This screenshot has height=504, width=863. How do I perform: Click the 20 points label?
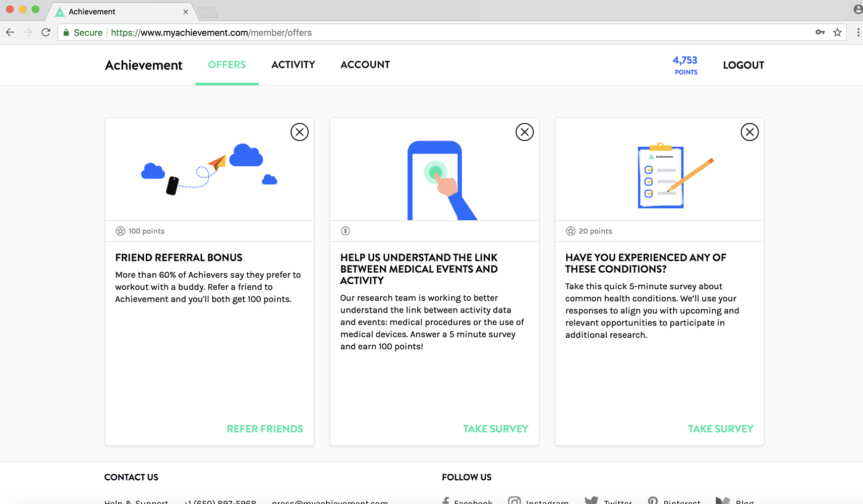coord(596,231)
